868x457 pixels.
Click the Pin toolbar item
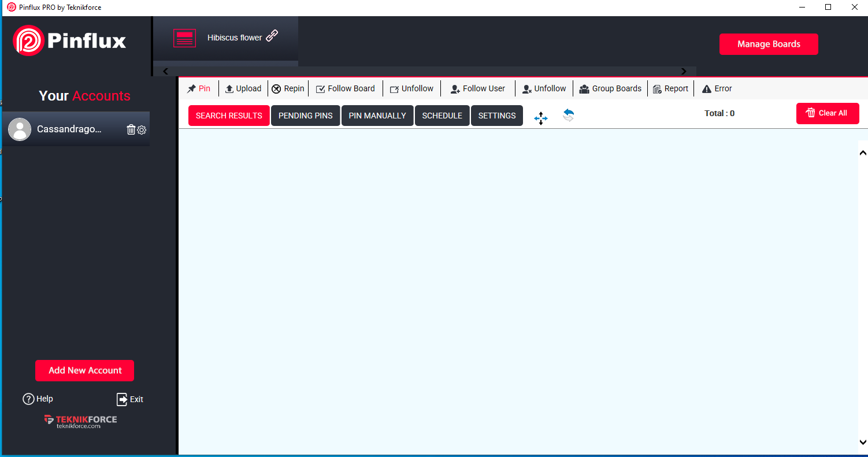198,88
